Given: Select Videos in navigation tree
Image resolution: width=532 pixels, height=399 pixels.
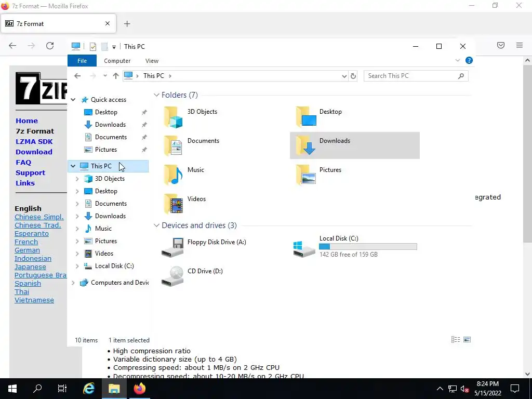Looking at the screenshot, I should [x=104, y=254].
